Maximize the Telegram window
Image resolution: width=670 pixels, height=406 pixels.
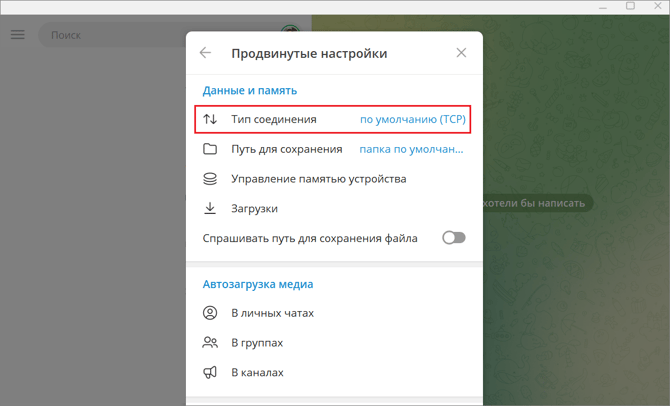pyautogui.click(x=630, y=6)
